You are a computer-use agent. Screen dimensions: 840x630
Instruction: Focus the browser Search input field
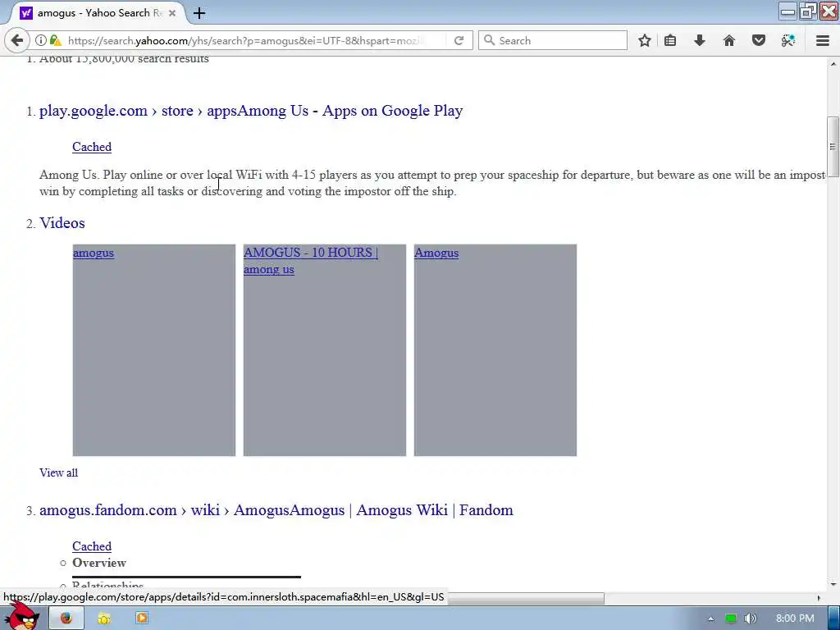[552, 40]
